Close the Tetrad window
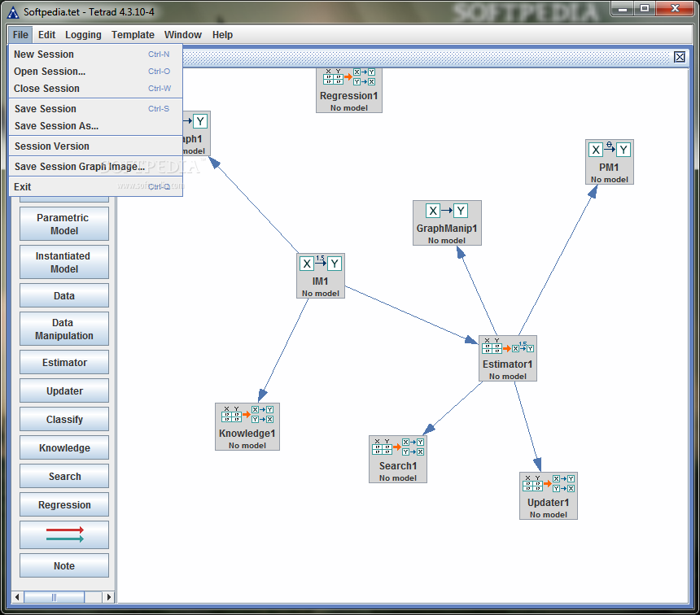 coord(675,9)
